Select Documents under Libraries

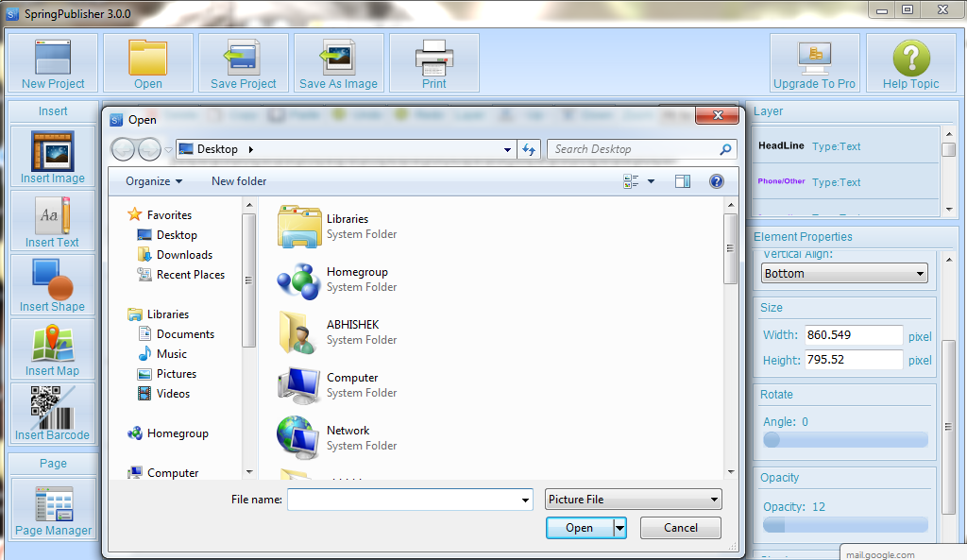(177, 333)
